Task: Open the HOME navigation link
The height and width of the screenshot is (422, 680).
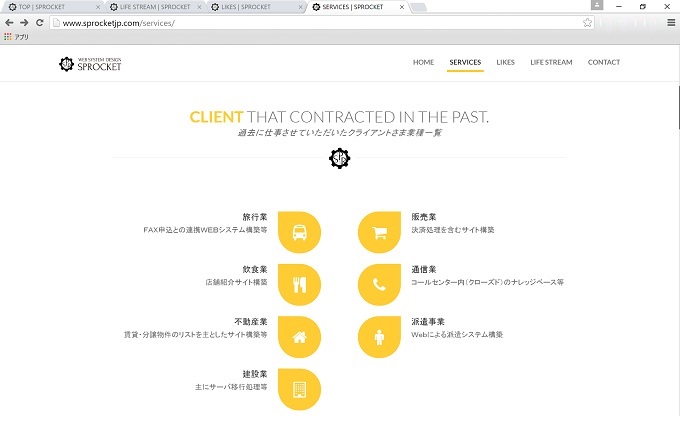Action: pos(423,62)
